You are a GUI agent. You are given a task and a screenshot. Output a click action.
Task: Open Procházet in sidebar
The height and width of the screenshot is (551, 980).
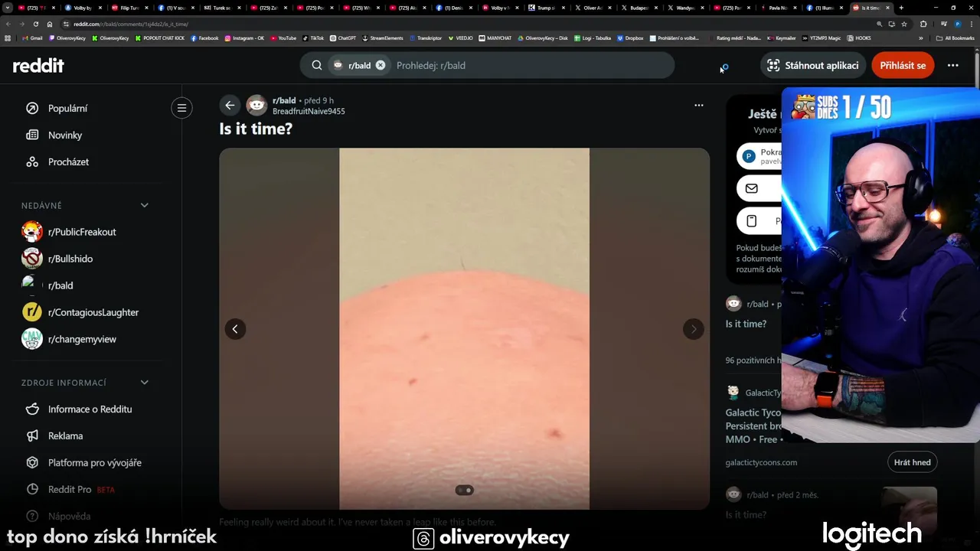tap(68, 161)
